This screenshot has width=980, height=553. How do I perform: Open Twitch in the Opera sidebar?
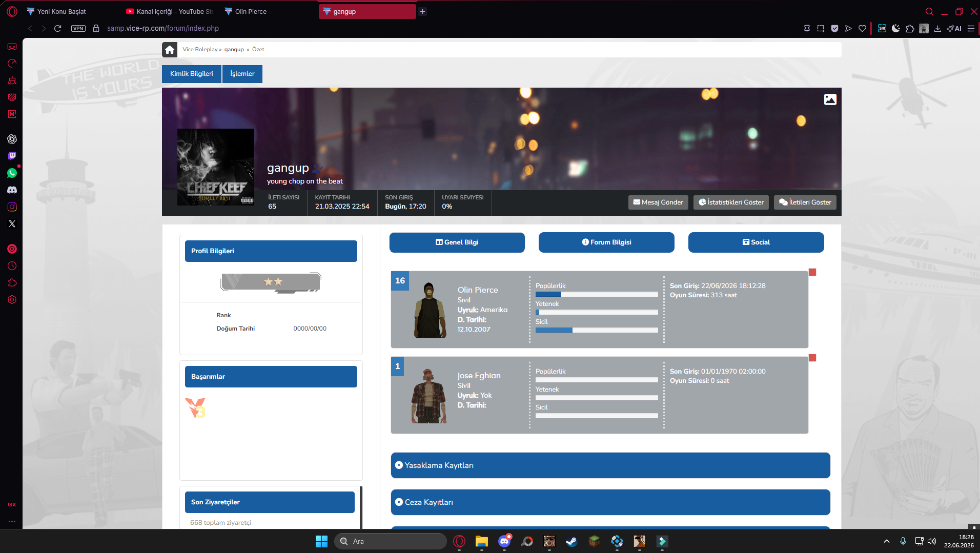[x=12, y=156]
